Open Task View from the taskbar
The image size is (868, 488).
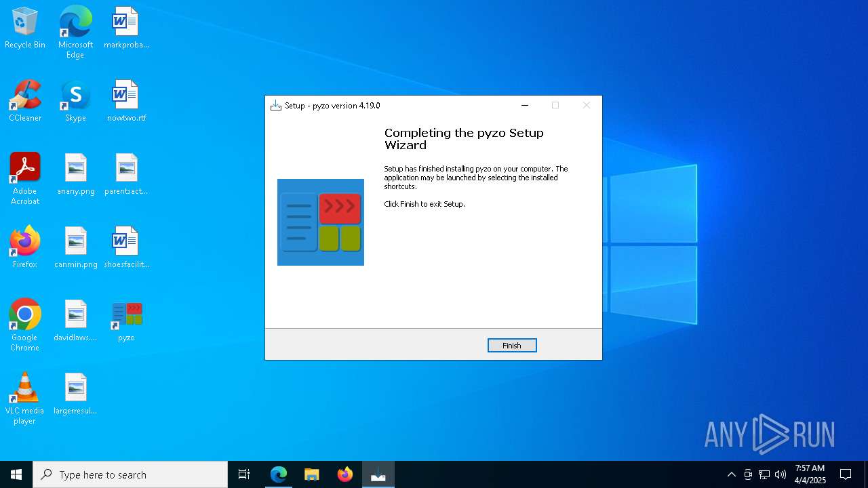(x=244, y=474)
